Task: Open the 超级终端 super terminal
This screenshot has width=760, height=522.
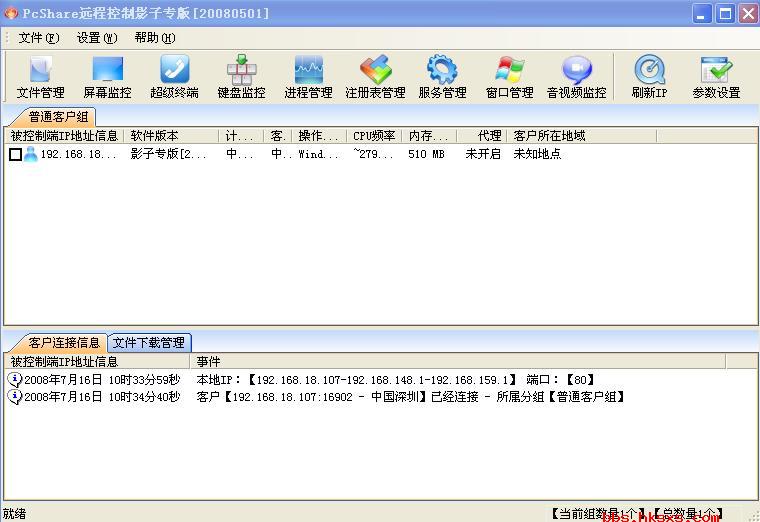Action: point(174,77)
